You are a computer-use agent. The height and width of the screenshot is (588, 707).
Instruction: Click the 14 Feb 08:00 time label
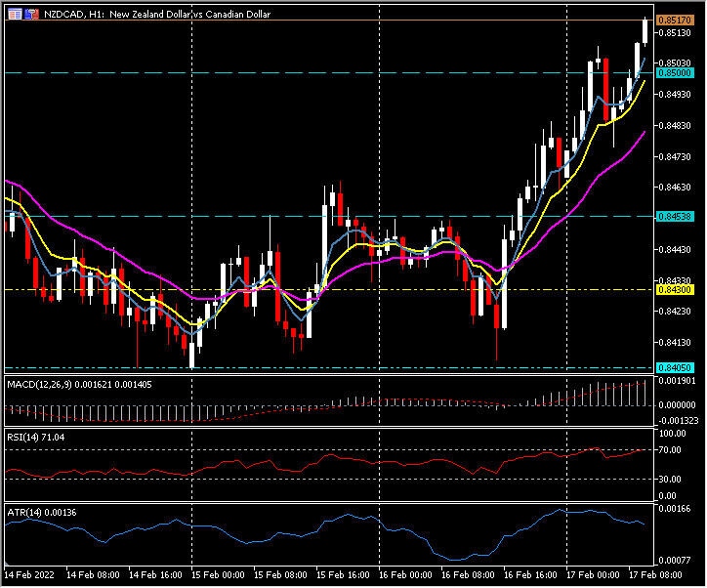pos(93,575)
